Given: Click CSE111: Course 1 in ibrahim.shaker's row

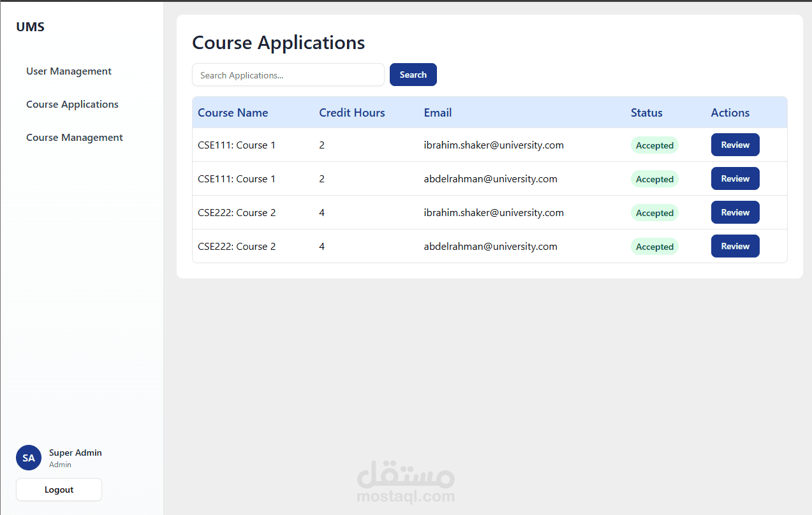Looking at the screenshot, I should [237, 145].
